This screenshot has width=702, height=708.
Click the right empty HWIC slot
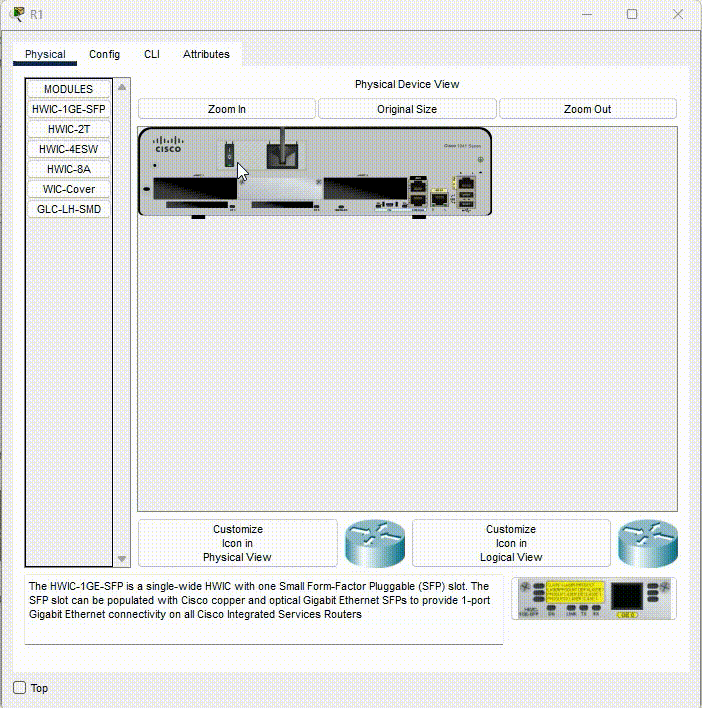(363, 188)
